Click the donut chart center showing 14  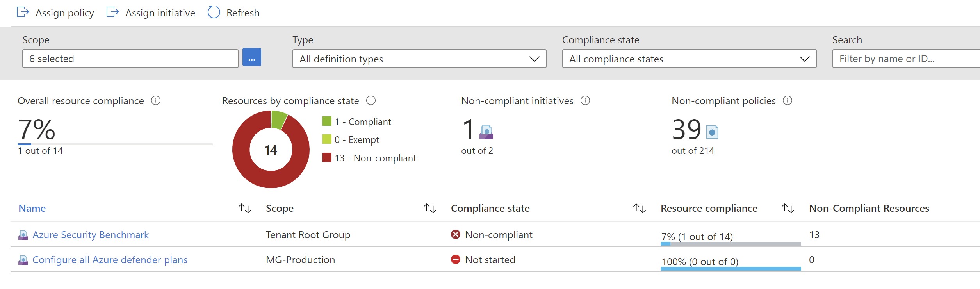pos(271,150)
